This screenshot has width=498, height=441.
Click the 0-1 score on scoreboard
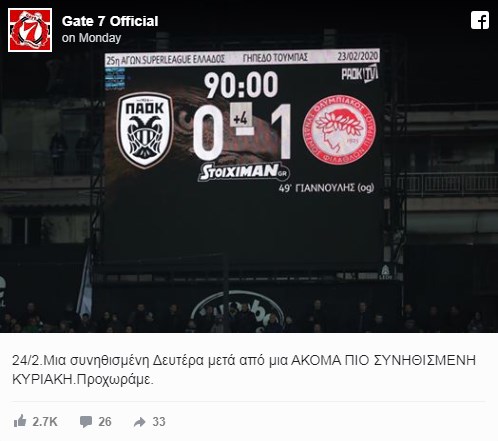242,132
